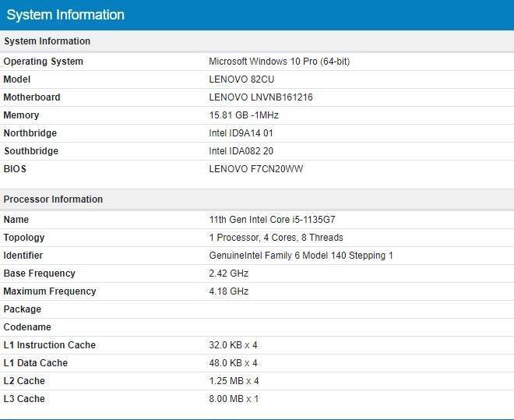514x420 pixels.
Task: Click the gray 'System Information' section heading
Action: [x=47, y=41]
